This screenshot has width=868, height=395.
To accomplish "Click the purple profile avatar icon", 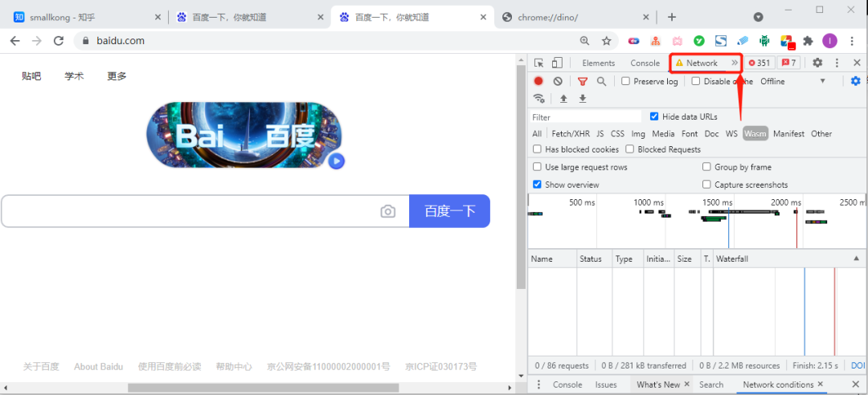I will 829,40.
